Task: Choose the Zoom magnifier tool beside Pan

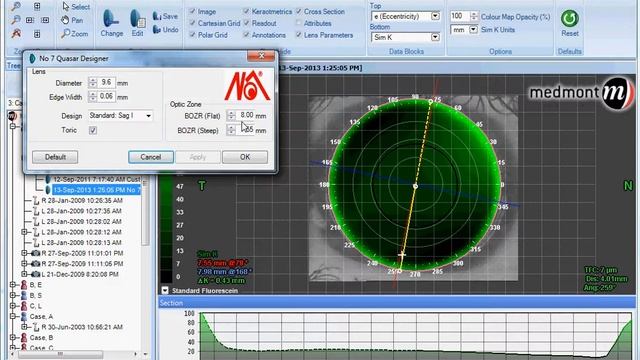Action: point(75,33)
